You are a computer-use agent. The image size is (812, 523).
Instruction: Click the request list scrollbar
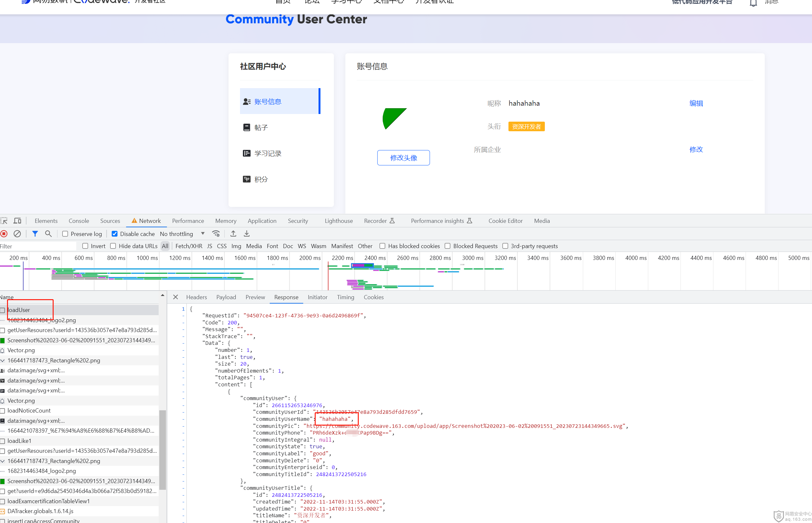pos(162,450)
